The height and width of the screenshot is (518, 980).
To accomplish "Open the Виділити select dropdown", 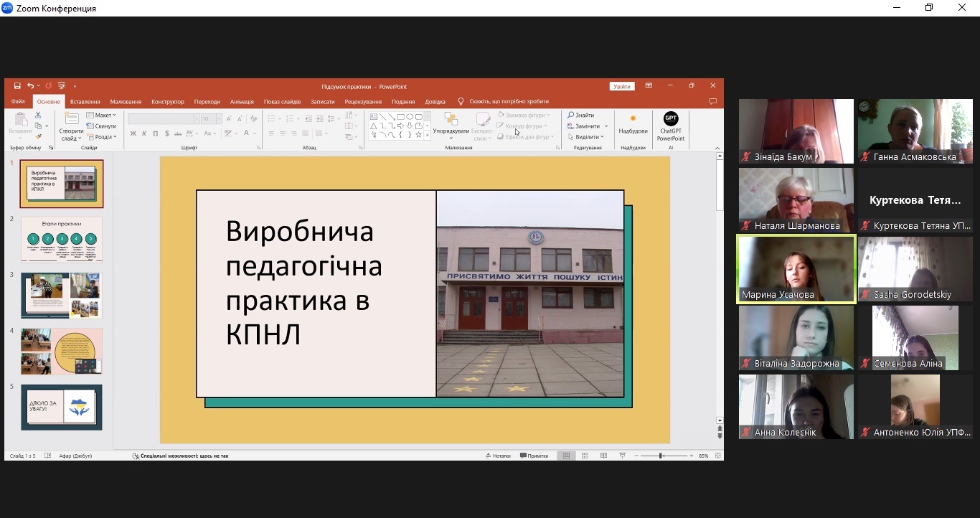I will point(586,137).
